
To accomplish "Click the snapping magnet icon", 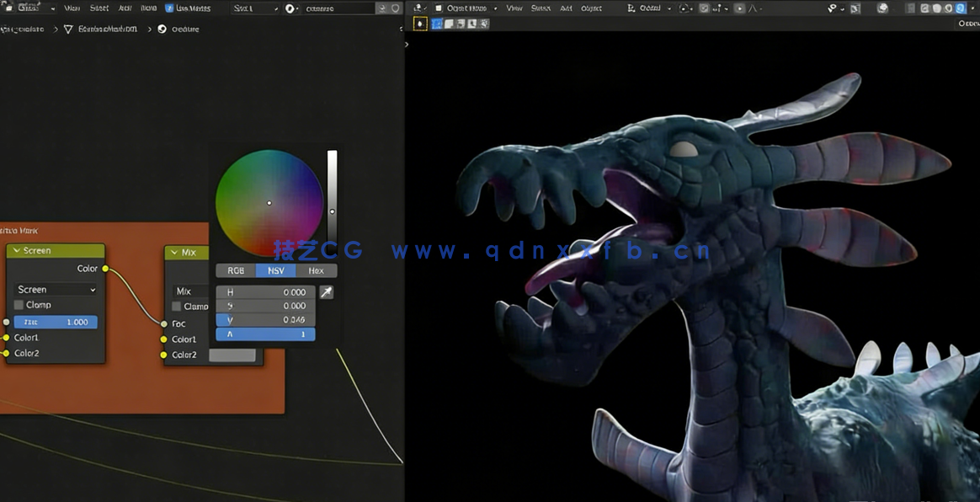I will (x=703, y=8).
